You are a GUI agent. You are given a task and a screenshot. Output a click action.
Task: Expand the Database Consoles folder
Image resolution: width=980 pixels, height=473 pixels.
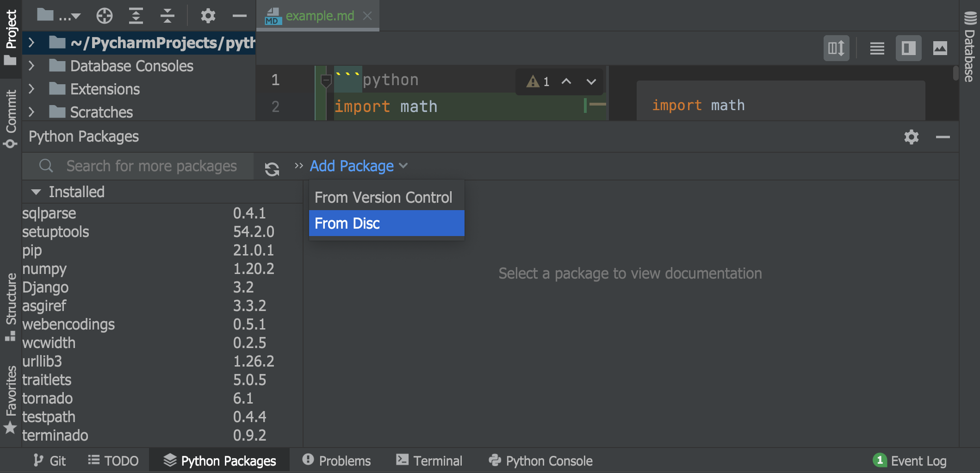(x=31, y=66)
